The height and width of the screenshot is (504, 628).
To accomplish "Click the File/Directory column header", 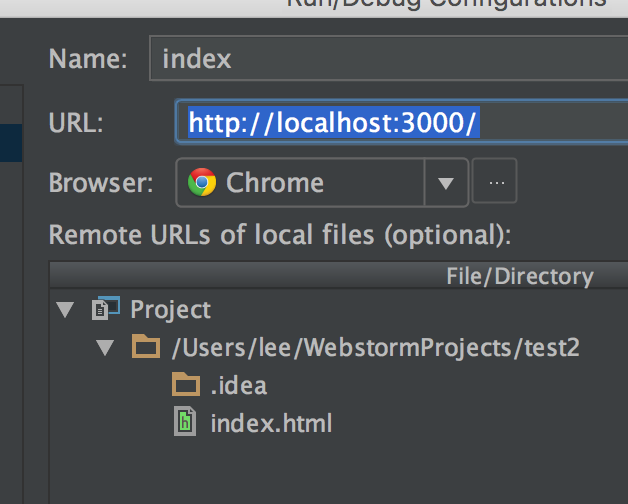I will pyautogui.click(x=519, y=276).
